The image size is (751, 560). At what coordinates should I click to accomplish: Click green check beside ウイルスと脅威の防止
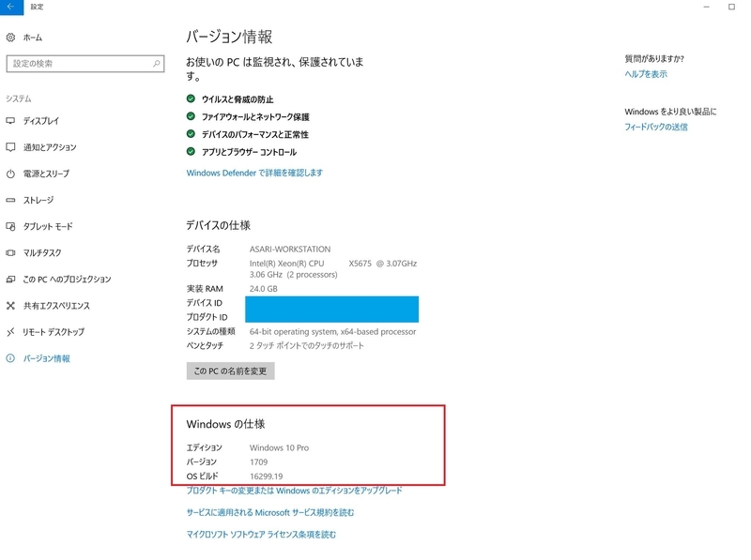tap(191, 98)
